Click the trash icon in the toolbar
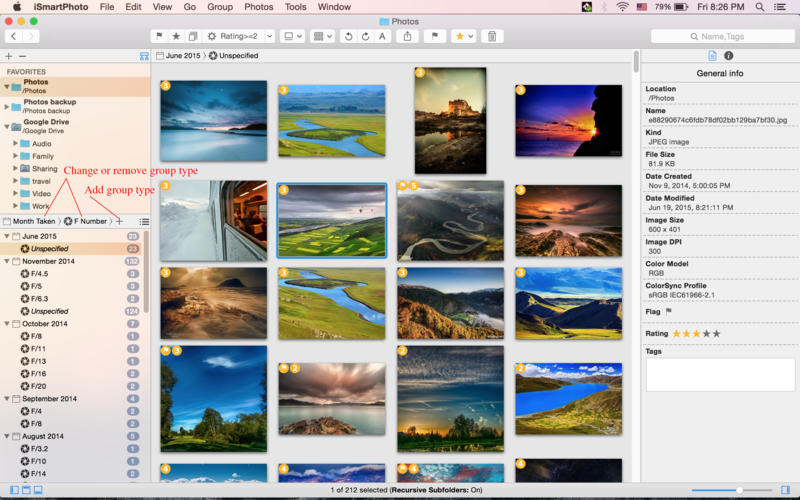The image size is (800, 500). tap(491, 36)
